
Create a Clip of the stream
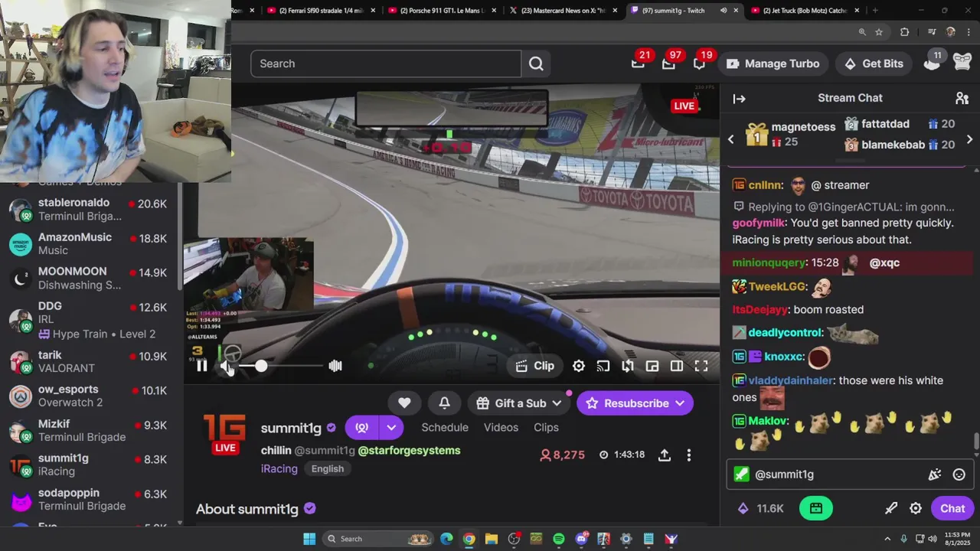point(534,366)
